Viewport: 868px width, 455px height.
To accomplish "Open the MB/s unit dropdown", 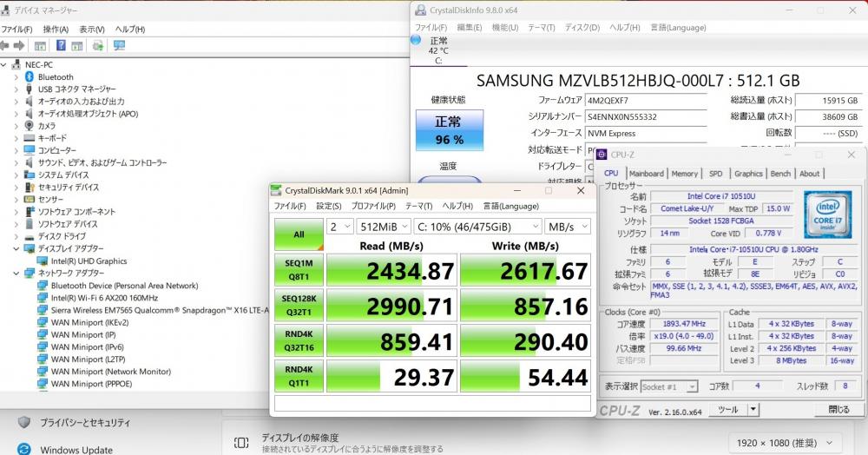I will click(568, 227).
